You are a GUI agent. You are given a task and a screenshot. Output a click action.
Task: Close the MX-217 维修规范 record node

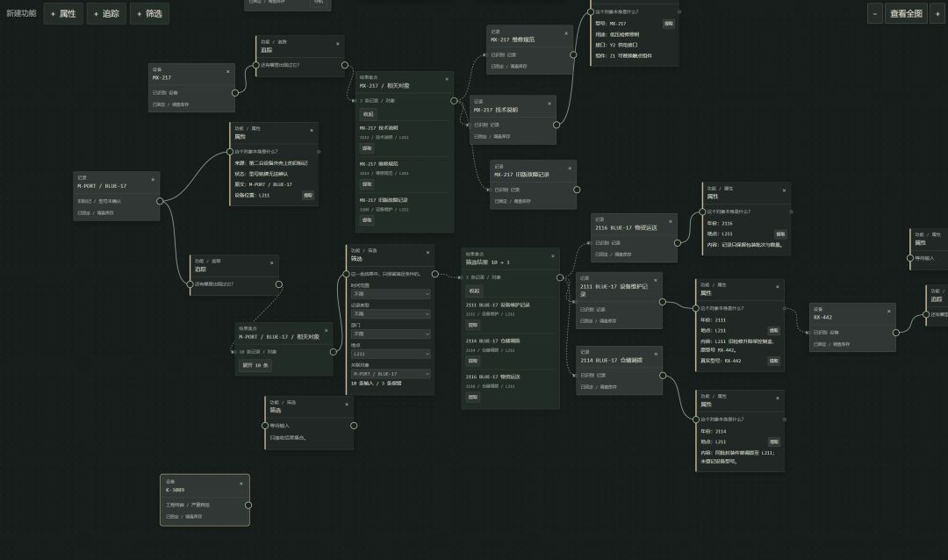point(566,33)
